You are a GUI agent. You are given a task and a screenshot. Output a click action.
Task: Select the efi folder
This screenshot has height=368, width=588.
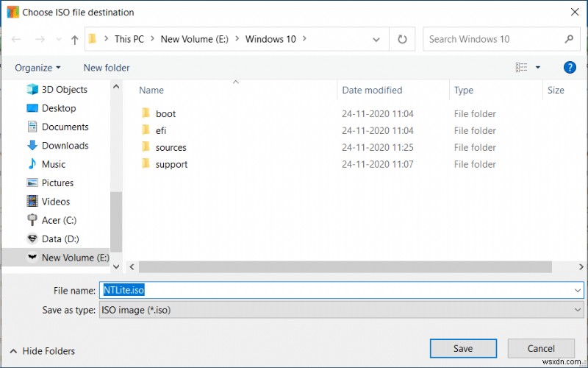(161, 131)
